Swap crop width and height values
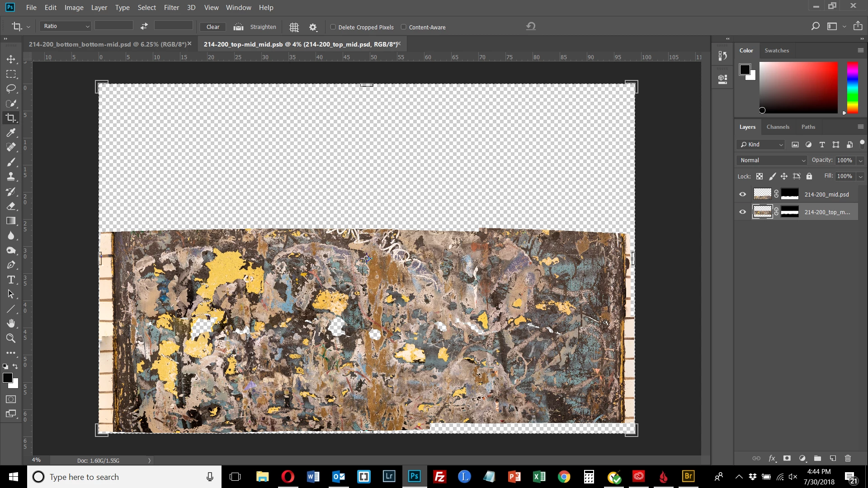Image resolution: width=868 pixels, height=488 pixels. (144, 26)
